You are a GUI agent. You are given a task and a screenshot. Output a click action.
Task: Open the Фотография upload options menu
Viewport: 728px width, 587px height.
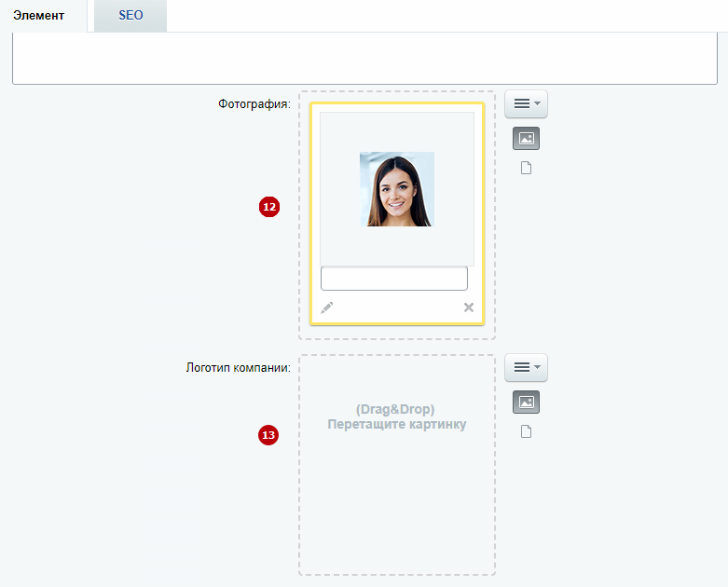coord(526,103)
